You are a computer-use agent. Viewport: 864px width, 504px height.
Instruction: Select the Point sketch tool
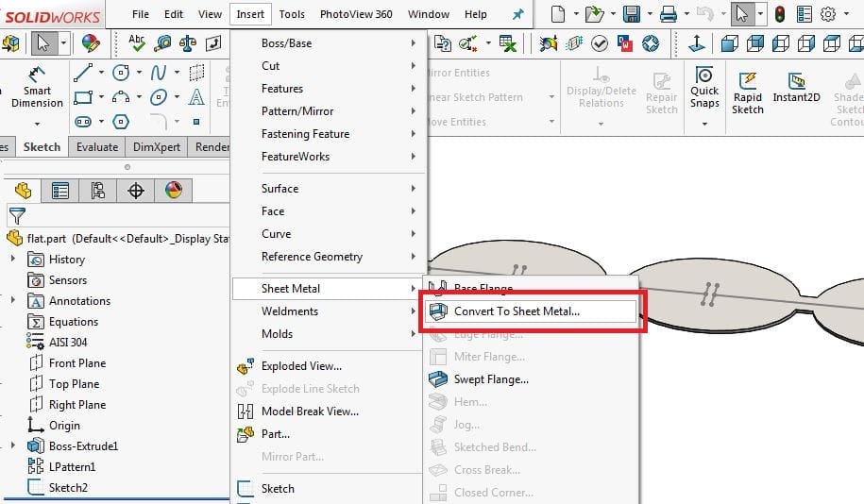(196, 122)
